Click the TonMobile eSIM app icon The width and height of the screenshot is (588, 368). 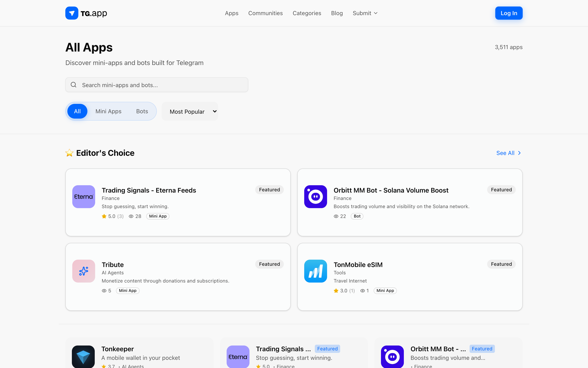[x=315, y=271]
